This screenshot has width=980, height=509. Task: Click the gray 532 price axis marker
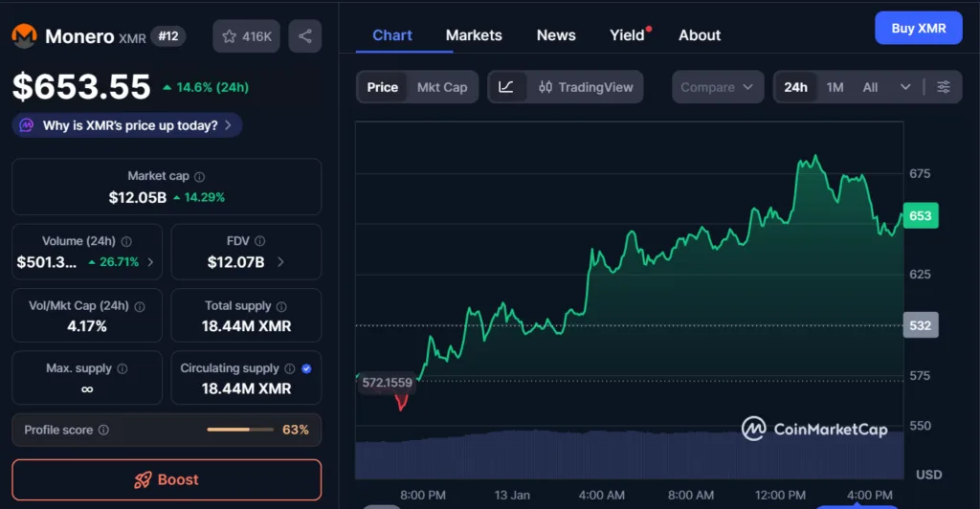click(x=921, y=325)
